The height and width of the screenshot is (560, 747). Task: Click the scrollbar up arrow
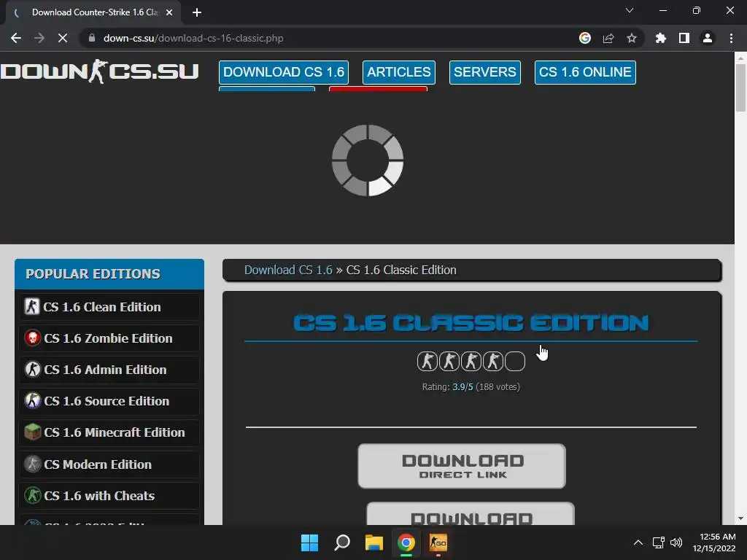pos(740,58)
